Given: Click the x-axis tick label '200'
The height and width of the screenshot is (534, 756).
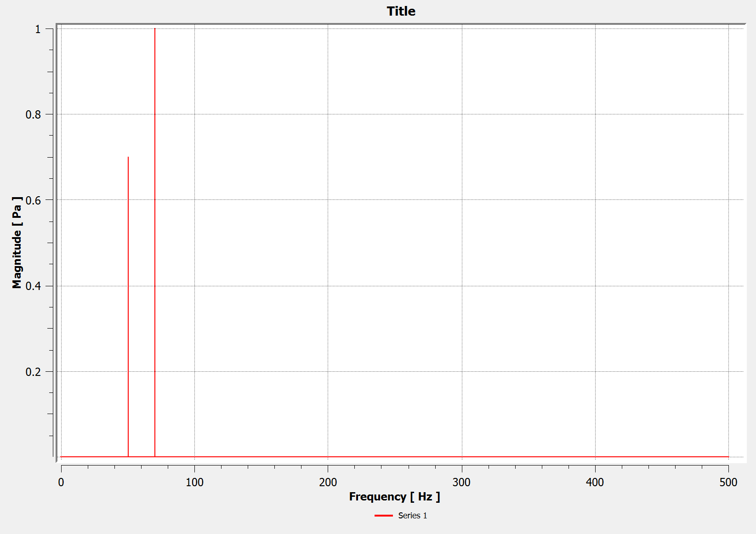Looking at the screenshot, I should pyautogui.click(x=328, y=483).
